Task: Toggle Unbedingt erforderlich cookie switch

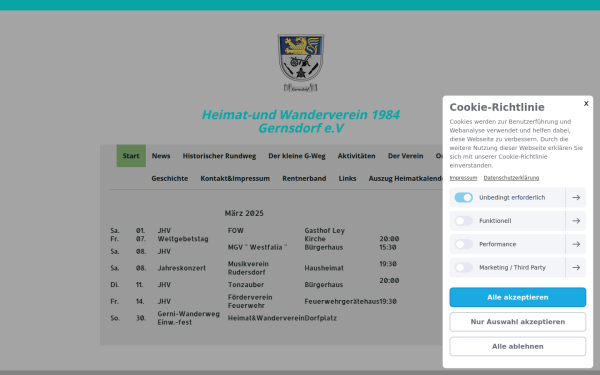Action: 464,197
